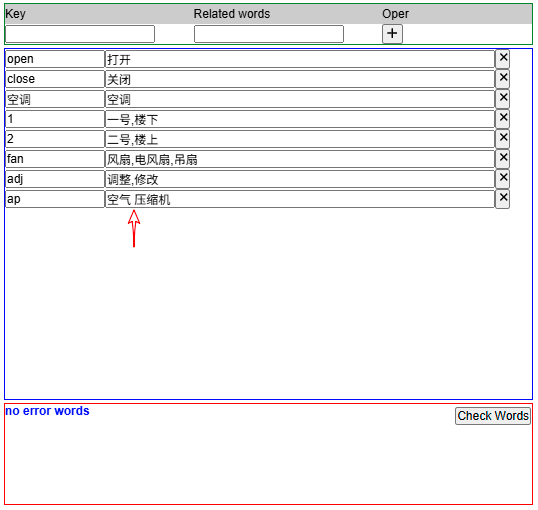Click the Oper column header label
538x510 pixels.
tap(395, 14)
